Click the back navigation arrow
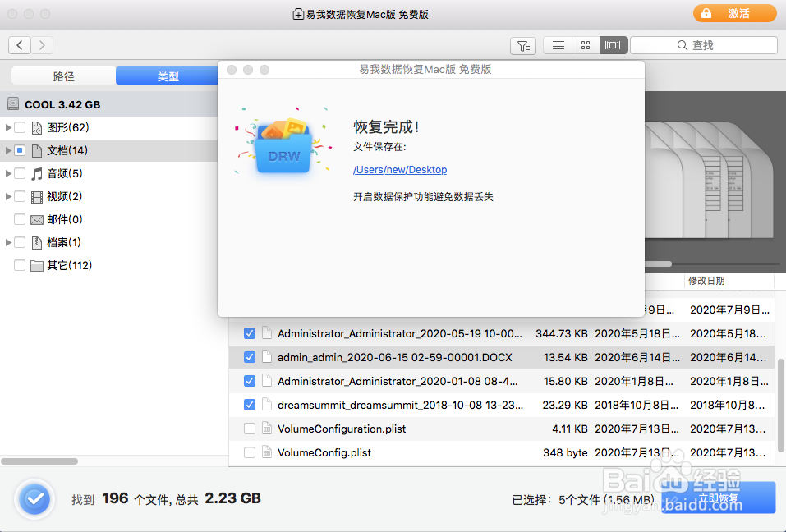This screenshot has height=532, width=786. click(19, 44)
